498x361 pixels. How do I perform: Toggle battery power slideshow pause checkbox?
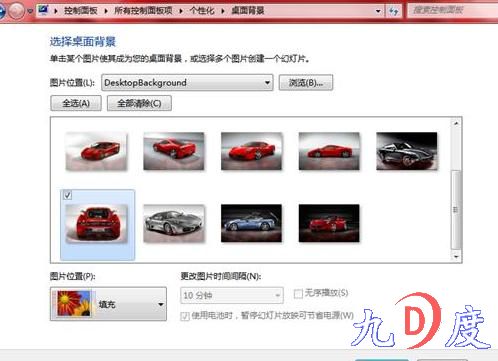point(185,315)
